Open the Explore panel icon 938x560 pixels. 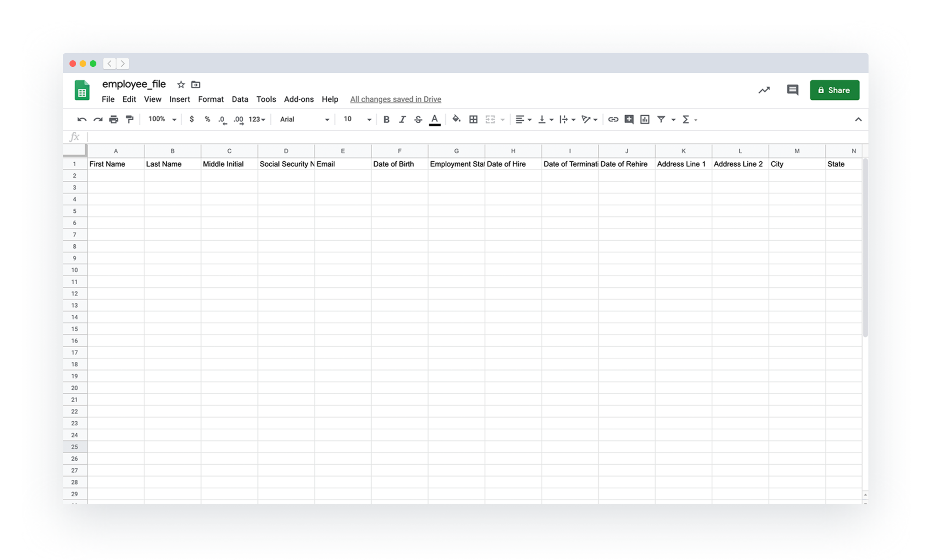764,90
